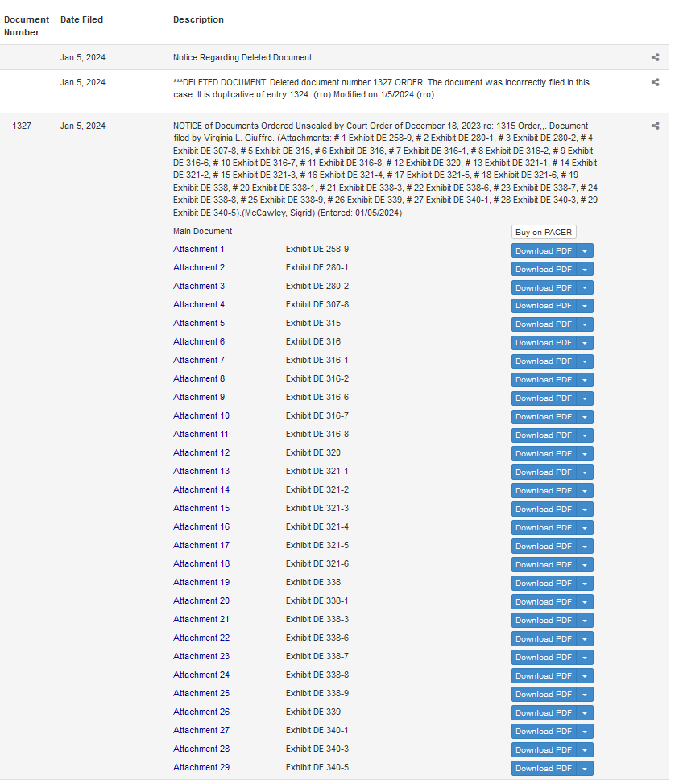Screen dimensions: 679x784
Task: Click Exhibit DE 321-5 label beside Attachment 17
Action: point(317,545)
